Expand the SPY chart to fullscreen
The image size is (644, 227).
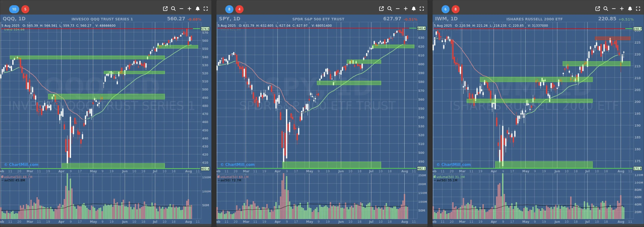tap(422, 9)
